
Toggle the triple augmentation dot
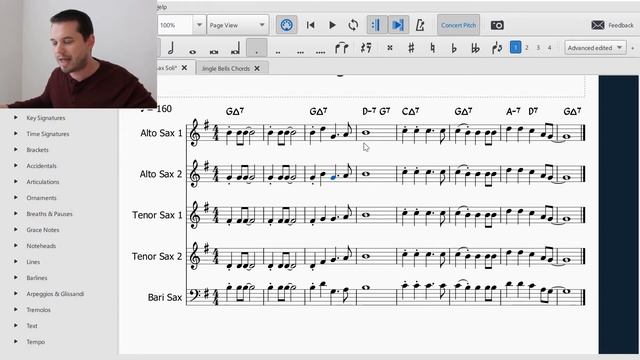pos(300,51)
